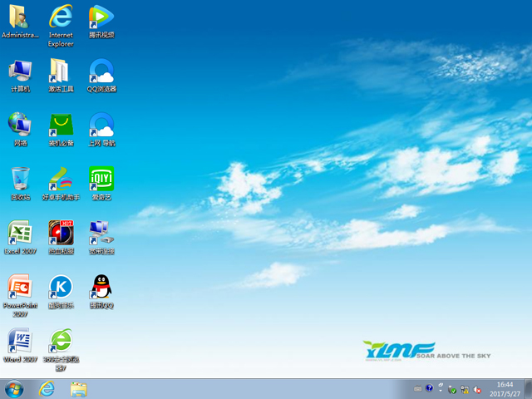Select the Excel 2007 desktop shortcut
Viewport: 532px width, 399px height.
(x=20, y=233)
